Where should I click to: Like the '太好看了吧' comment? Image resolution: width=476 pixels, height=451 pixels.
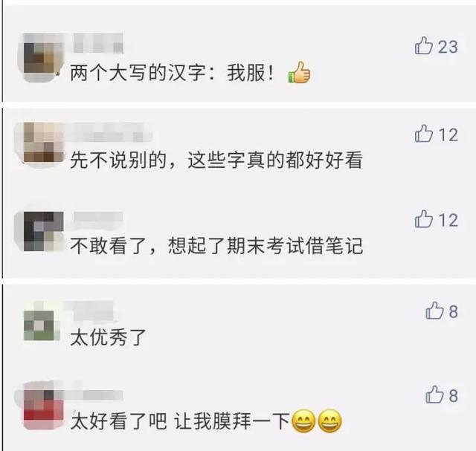point(434,395)
